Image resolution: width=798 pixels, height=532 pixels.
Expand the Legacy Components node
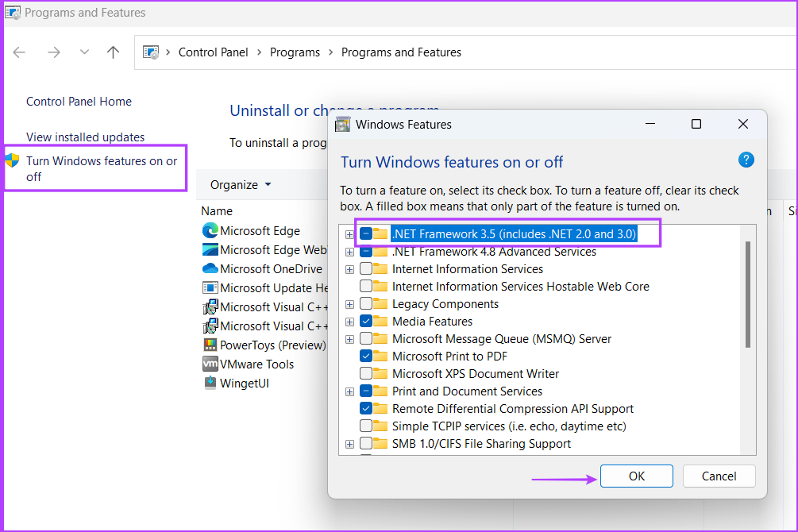(349, 304)
